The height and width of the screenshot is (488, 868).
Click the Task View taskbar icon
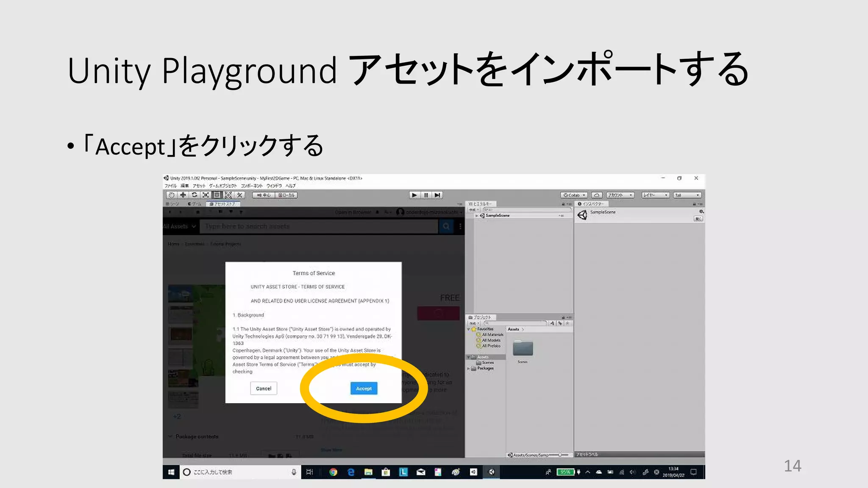(x=310, y=472)
